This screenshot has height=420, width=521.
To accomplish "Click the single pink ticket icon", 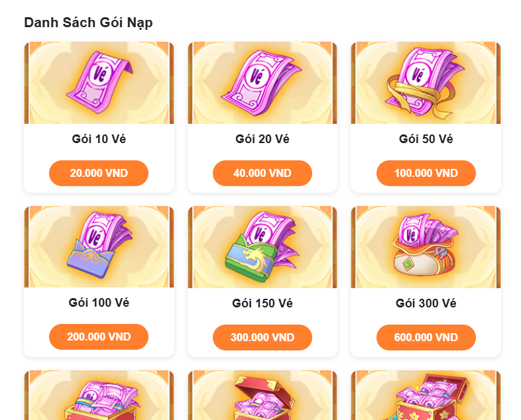I will point(99,83).
